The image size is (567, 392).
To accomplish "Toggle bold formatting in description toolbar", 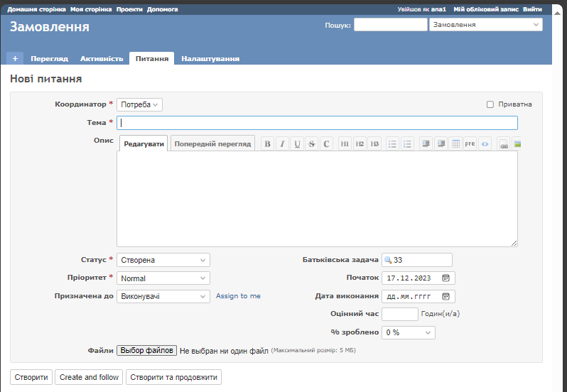I will [x=268, y=143].
